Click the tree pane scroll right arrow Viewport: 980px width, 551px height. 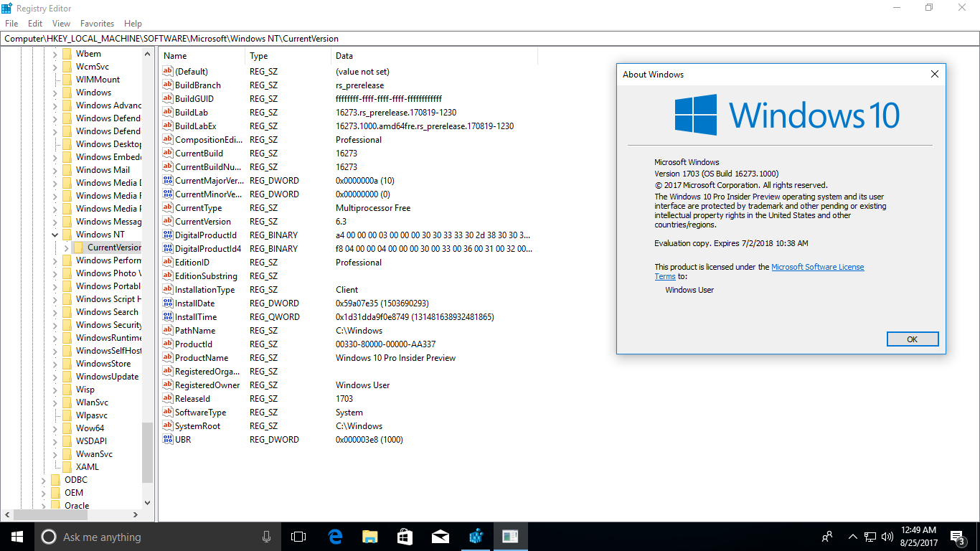point(136,514)
